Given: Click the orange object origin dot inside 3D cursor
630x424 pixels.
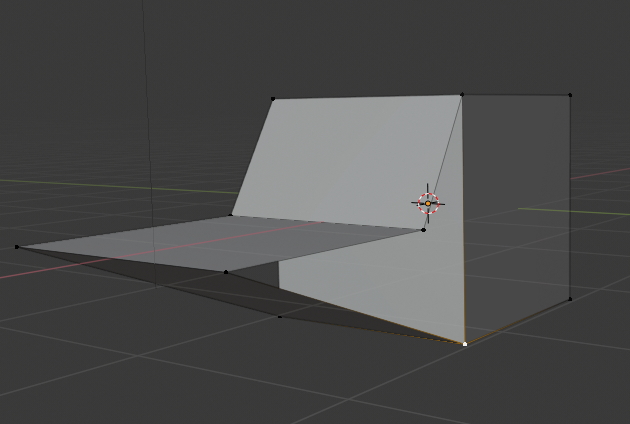Looking at the screenshot, I should [428, 204].
